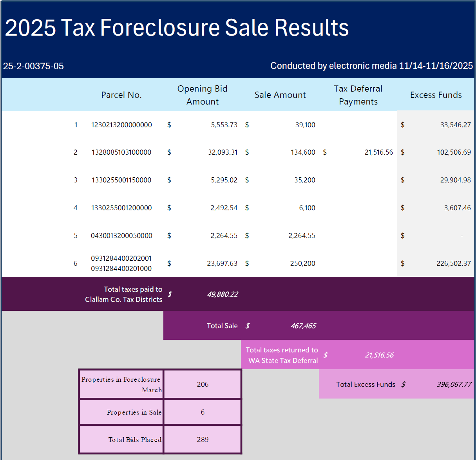Click the 'Sale Amount' column header

pyautogui.click(x=280, y=95)
